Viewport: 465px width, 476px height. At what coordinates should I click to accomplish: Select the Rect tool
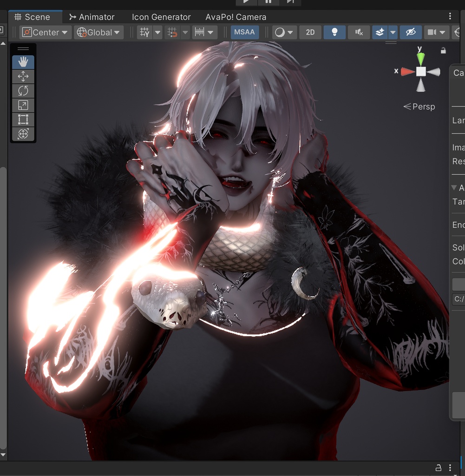tap(23, 119)
